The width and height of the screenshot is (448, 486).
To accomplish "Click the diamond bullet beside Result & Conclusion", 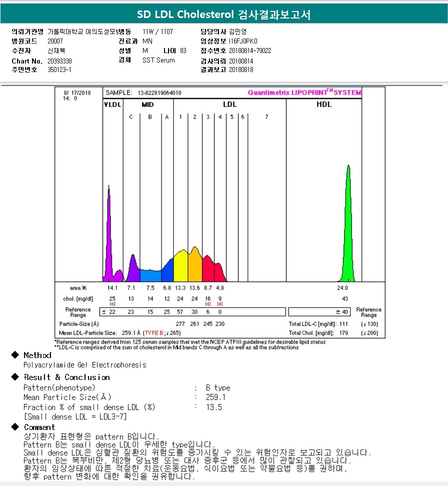I will (x=15, y=377).
